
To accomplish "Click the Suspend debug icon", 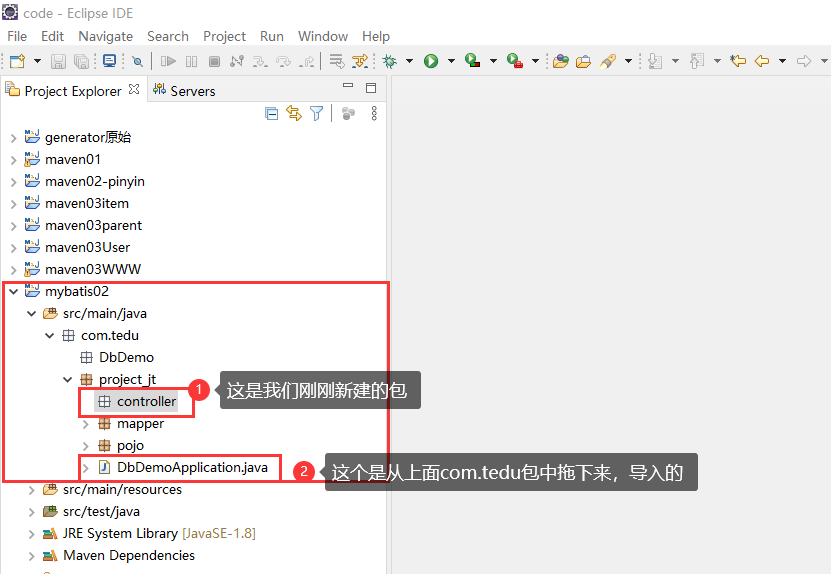I will coord(191,61).
